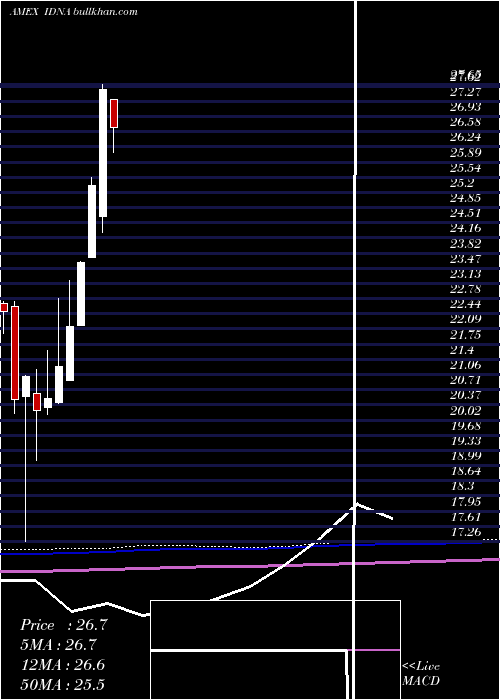Click the AMEX IDNA bullkhan.com title text
500x700 pixels.
[x=73, y=12]
